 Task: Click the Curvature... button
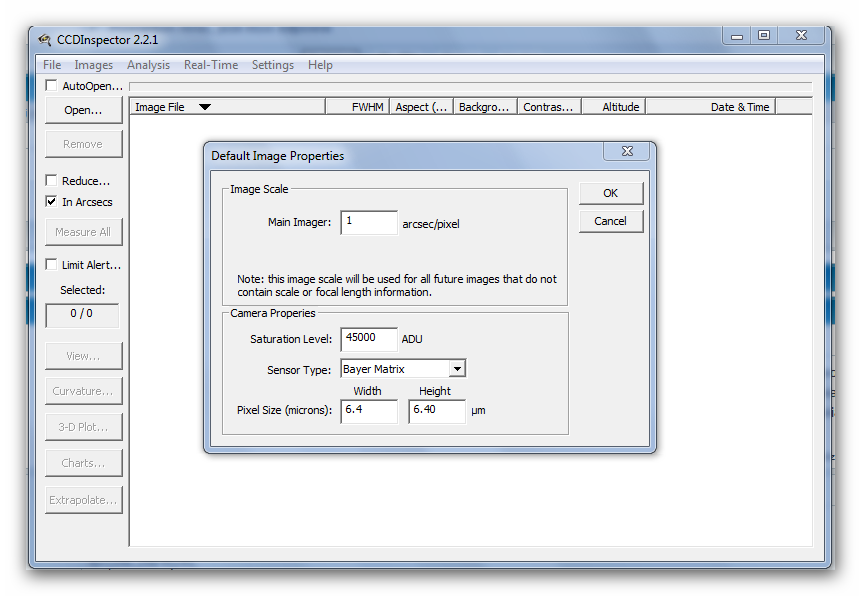(83, 391)
